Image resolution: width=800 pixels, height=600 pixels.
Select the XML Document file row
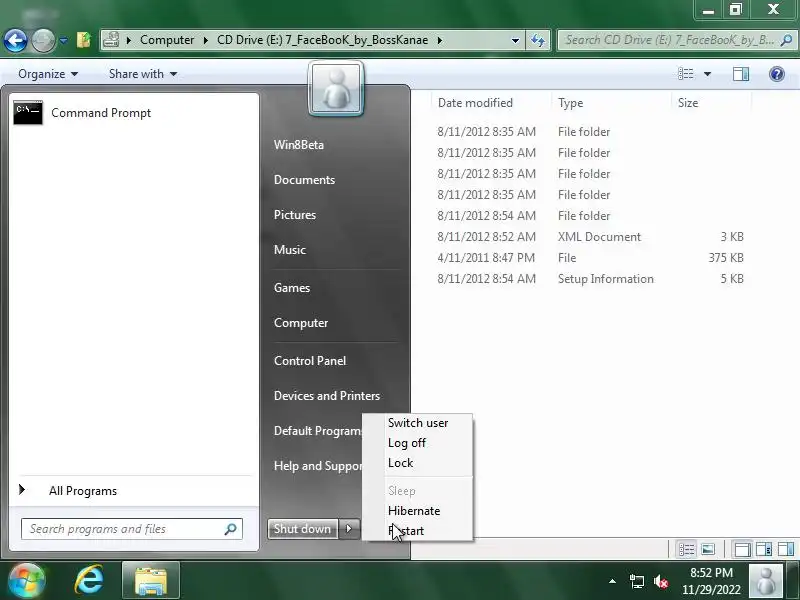(590, 237)
